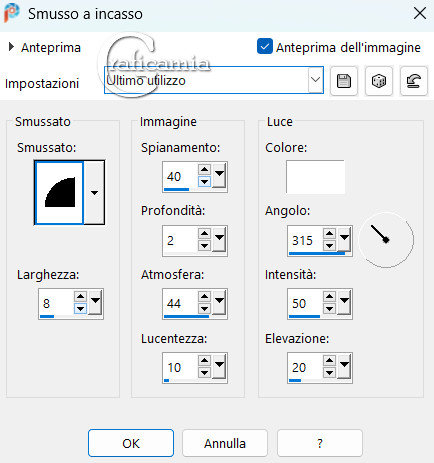The width and height of the screenshot is (434, 463).
Task: Click OK to apply the bevel
Action: 131,443
